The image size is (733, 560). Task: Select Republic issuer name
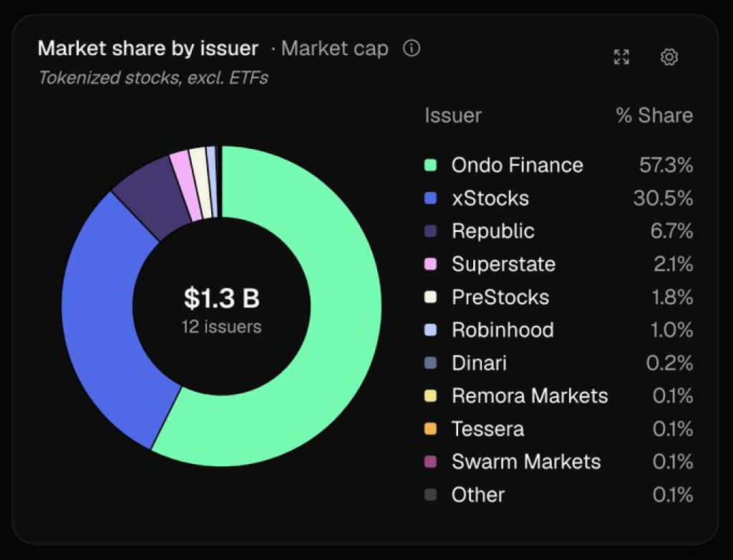tap(493, 231)
